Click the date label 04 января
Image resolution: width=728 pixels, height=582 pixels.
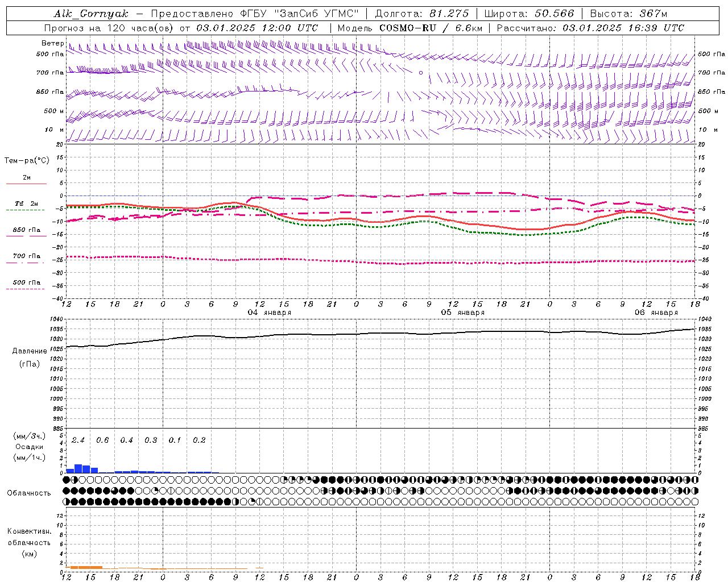(x=270, y=313)
